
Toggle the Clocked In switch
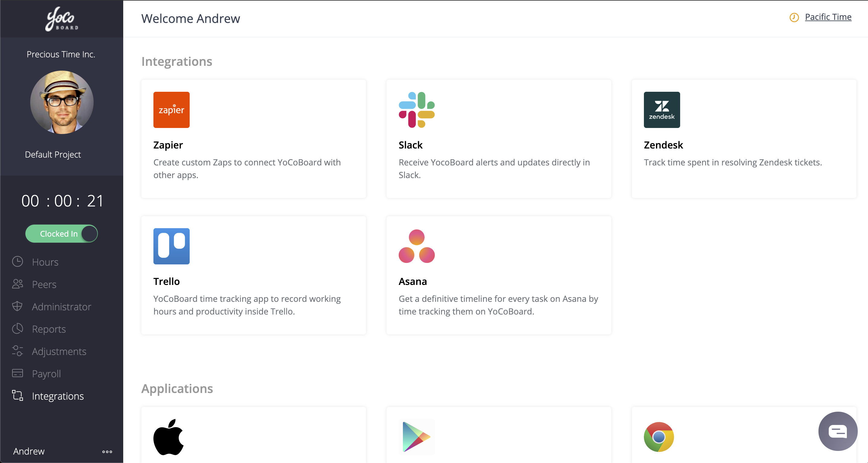coord(62,234)
